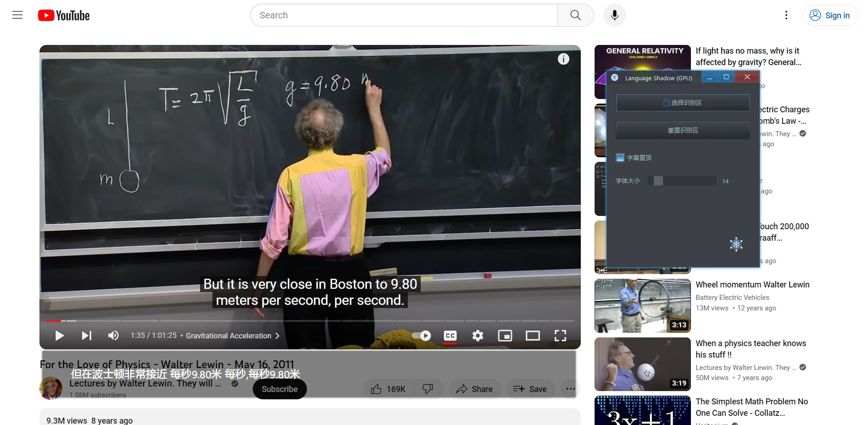Open more actions menu beside Save
Screen dimensions: 868x425
[x=570, y=389]
